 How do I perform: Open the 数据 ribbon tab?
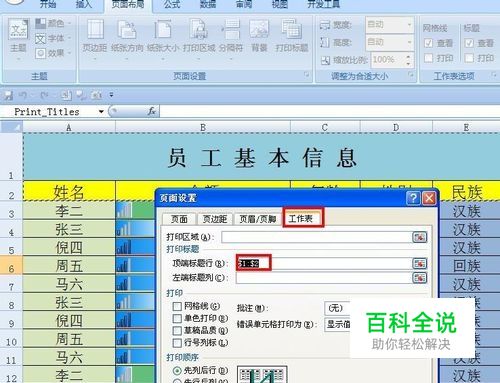(x=208, y=4)
